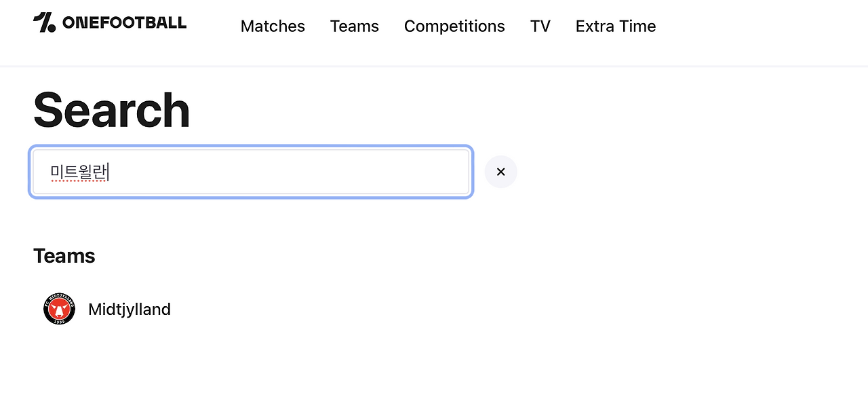
Task: Focus the search input field
Action: point(251,172)
